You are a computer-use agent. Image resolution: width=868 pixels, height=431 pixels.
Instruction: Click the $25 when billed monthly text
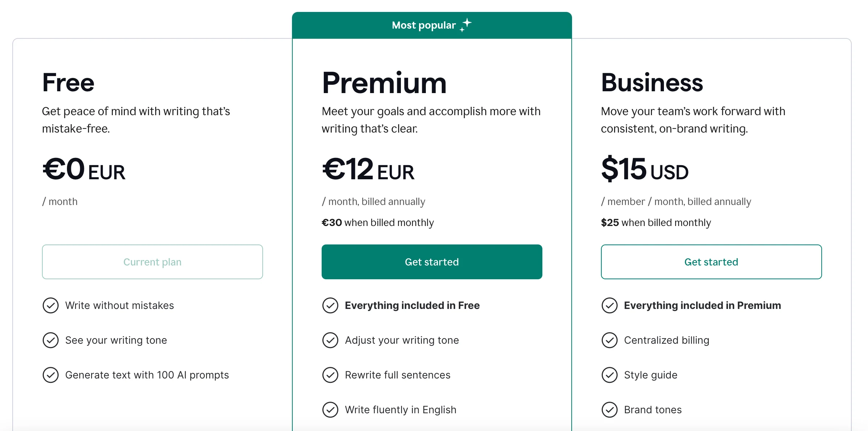point(655,222)
